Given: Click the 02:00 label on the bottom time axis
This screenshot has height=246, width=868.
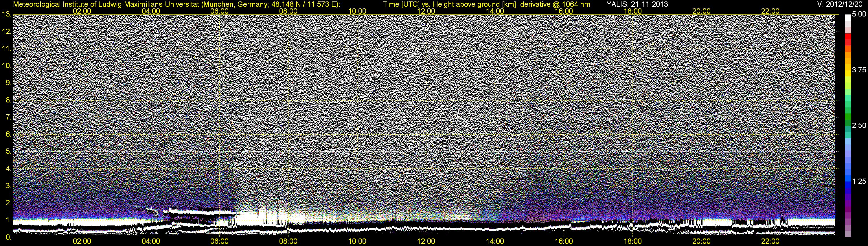Looking at the screenshot, I should 82,241.
